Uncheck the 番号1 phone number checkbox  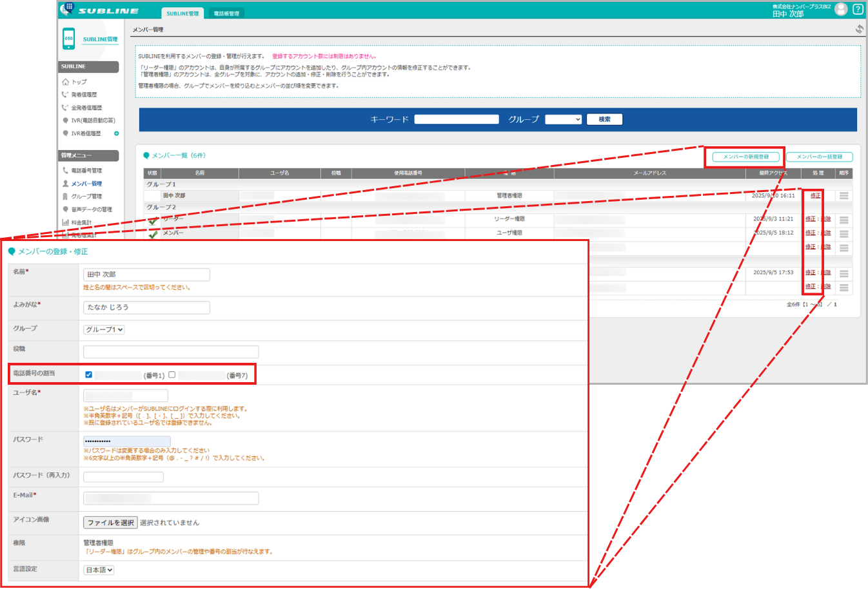[x=88, y=374]
